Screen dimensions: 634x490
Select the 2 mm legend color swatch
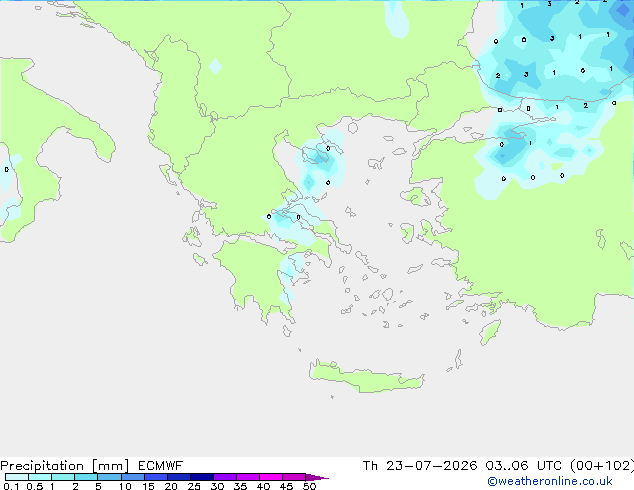tap(86, 477)
